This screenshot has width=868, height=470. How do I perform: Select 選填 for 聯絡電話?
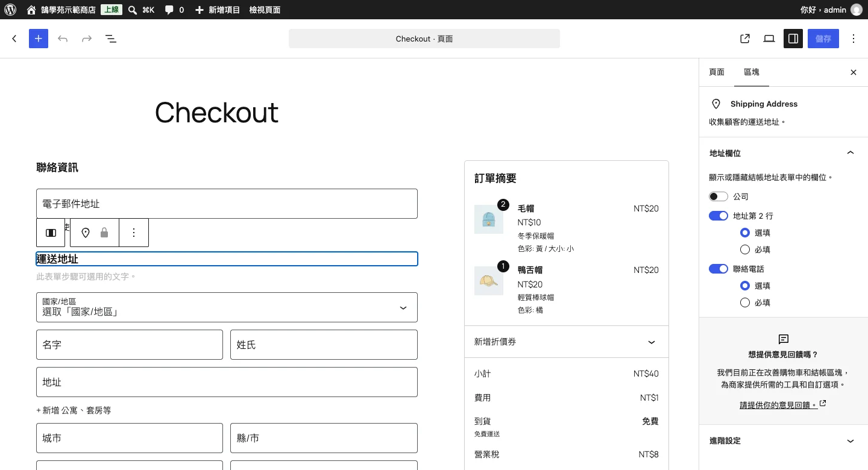click(745, 286)
